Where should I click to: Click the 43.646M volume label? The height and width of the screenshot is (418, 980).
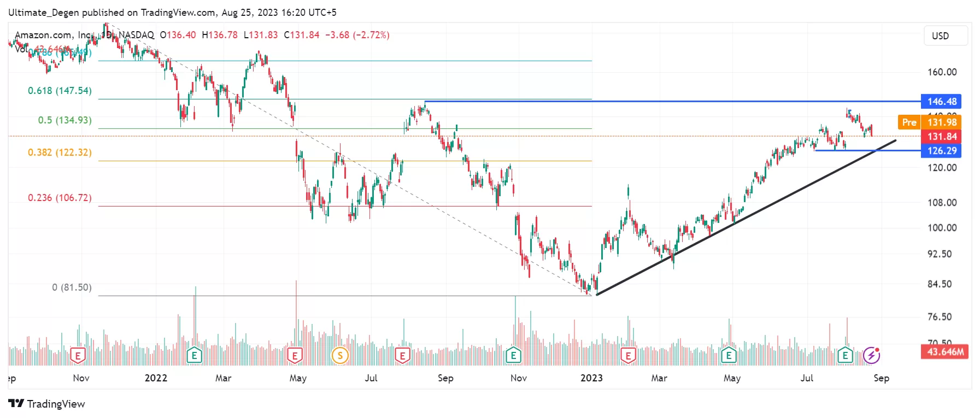point(944,352)
